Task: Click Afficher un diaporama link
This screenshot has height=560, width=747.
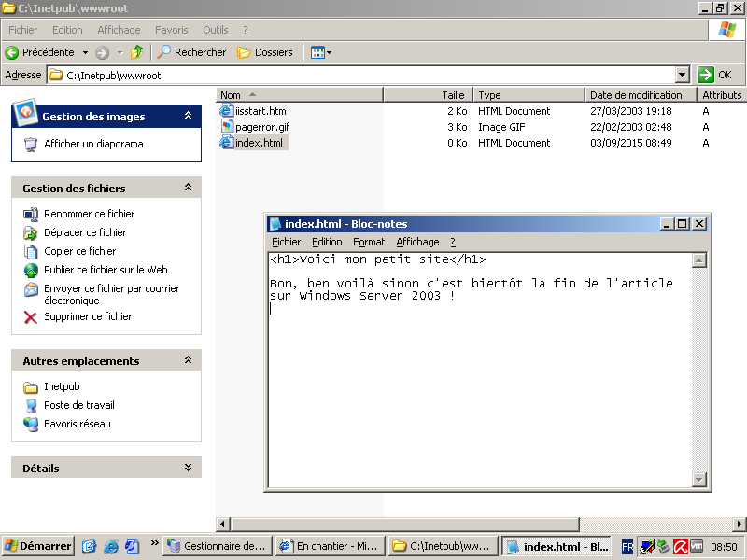Action: (93, 144)
